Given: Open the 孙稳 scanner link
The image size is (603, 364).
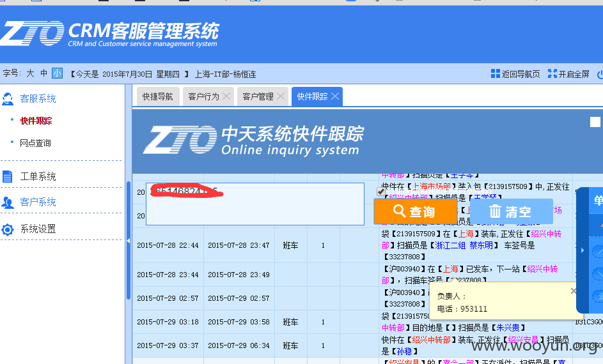Looking at the screenshot, I should [404, 351].
